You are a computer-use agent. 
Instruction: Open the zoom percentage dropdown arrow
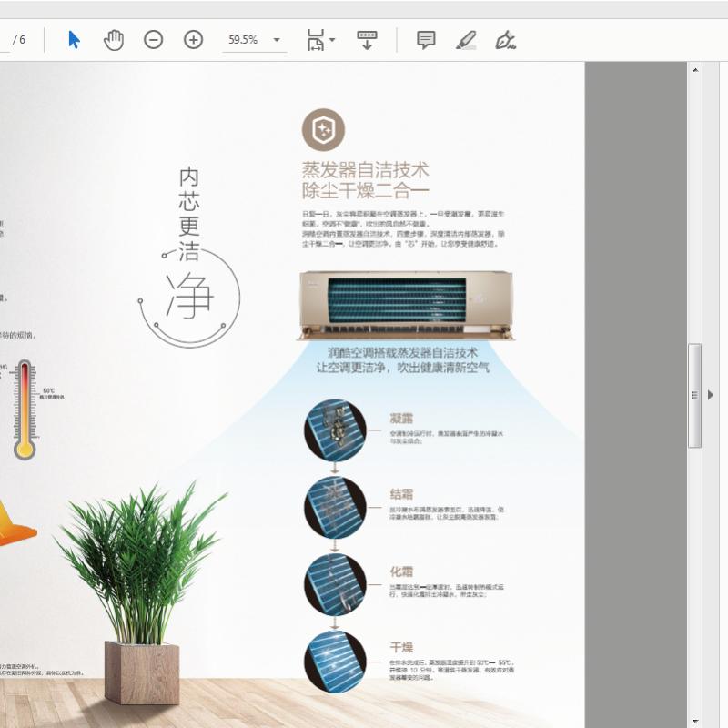pyautogui.click(x=277, y=40)
